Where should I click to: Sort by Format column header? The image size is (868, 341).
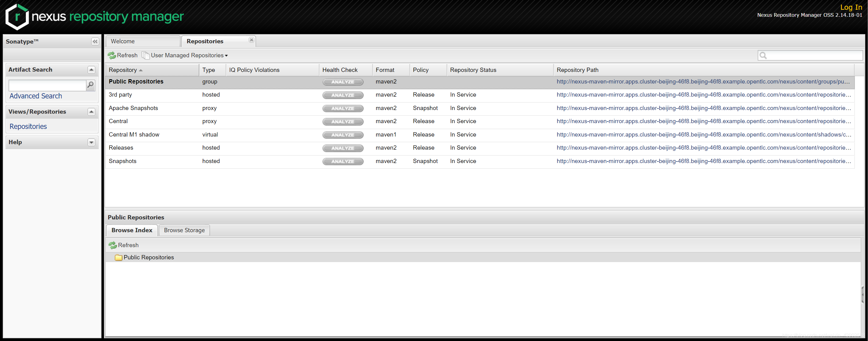pos(391,70)
